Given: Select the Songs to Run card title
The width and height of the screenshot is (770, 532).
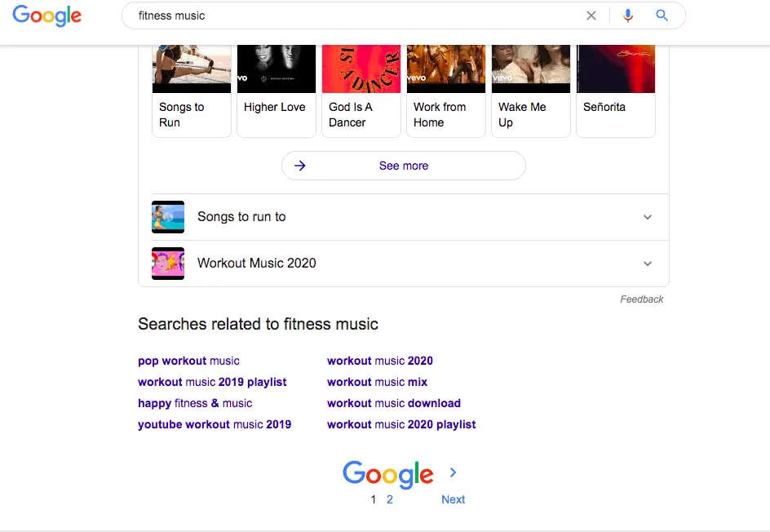Looking at the screenshot, I should pos(182,114).
